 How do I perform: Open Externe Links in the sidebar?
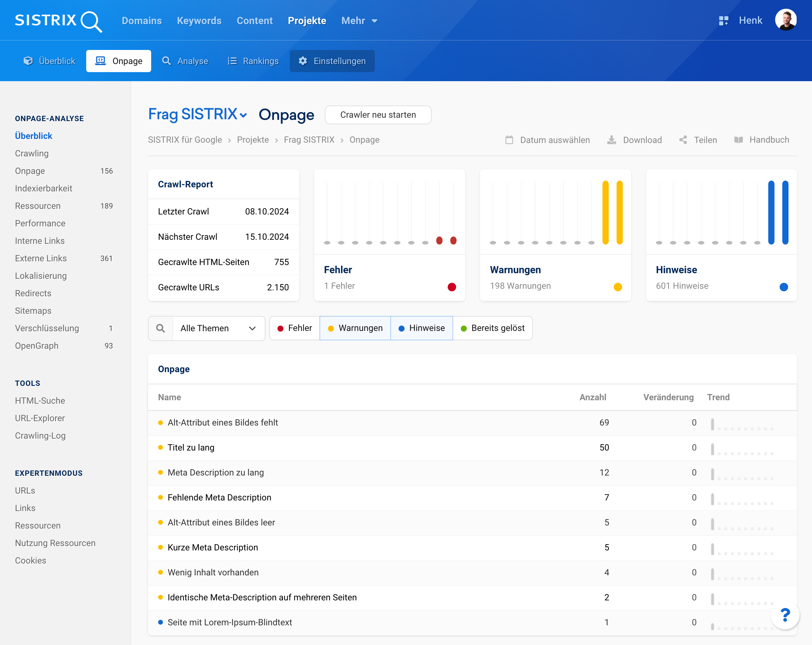[41, 258]
